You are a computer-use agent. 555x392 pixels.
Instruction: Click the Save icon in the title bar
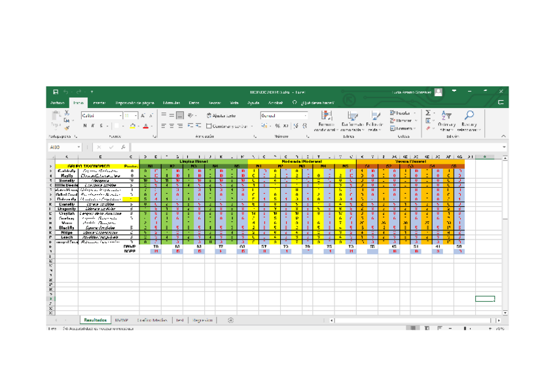56,92
